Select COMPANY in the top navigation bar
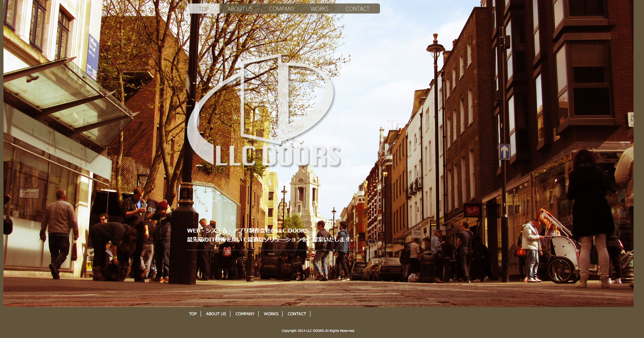Image resolution: width=644 pixels, height=338 pixels. pos(282,9)
